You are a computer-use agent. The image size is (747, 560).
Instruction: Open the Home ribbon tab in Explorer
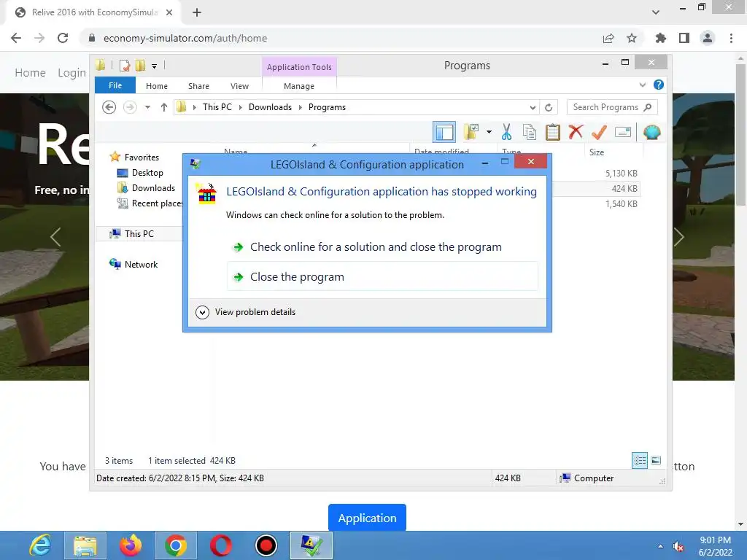(157, 86)
